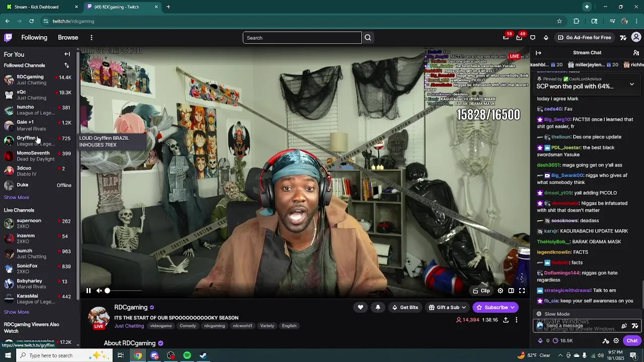Open the 7TV icon in top navigation

623,37
